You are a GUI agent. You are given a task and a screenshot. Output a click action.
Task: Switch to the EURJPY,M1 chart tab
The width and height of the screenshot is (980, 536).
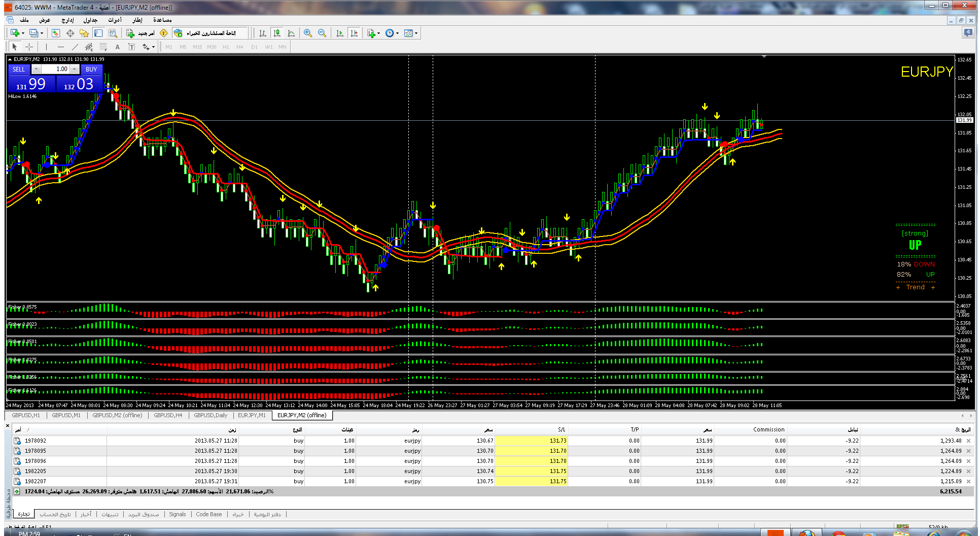pyautogui.click(x=252, y=415)
